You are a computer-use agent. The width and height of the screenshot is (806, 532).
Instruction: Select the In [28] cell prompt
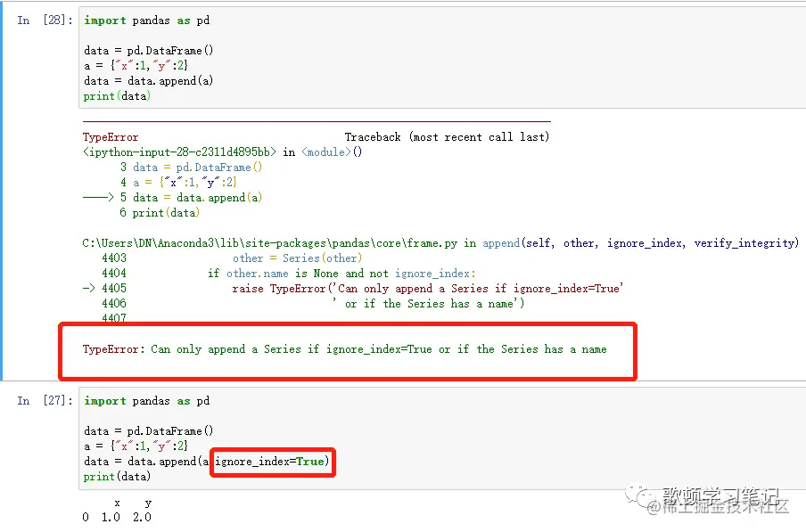pos(45,20)
